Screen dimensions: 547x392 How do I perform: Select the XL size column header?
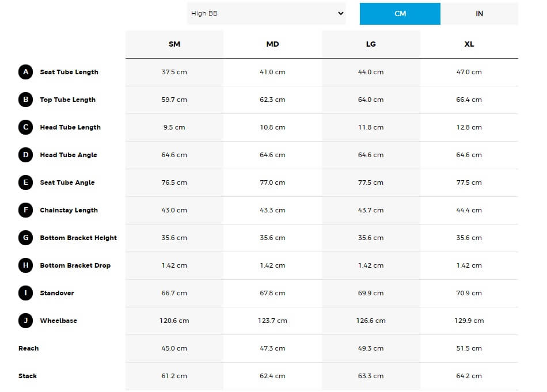[x=469, y=44]
